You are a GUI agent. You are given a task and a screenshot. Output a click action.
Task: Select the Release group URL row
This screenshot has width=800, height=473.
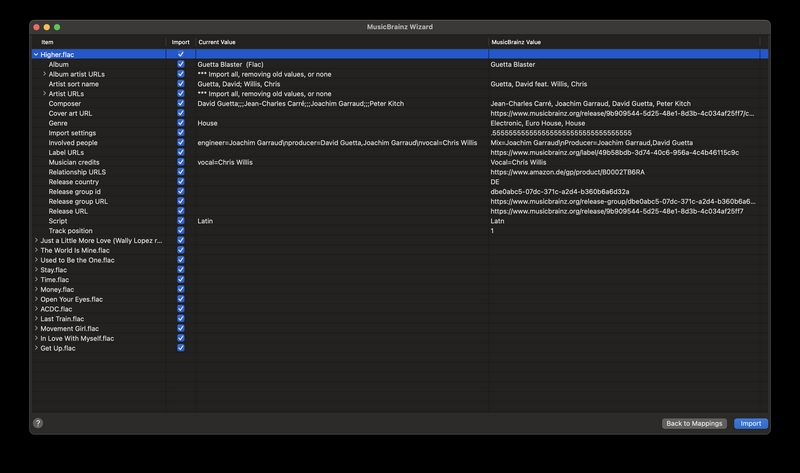coord(400,201)
